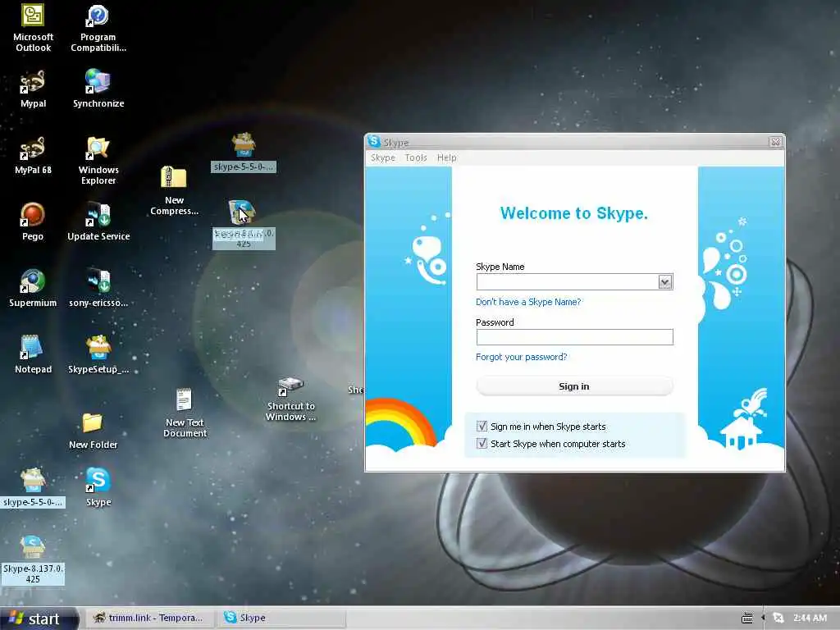
Task: Open the Help menu
Action: click(446, 157)
